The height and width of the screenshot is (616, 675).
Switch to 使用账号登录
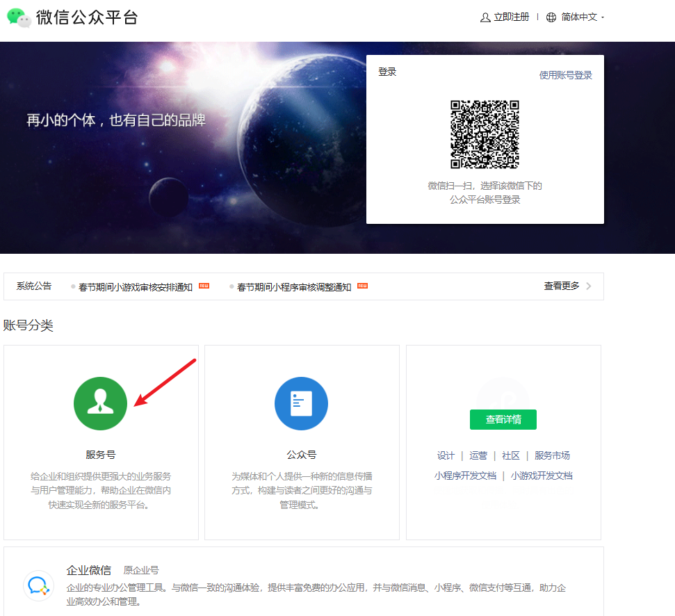[565, 75]
